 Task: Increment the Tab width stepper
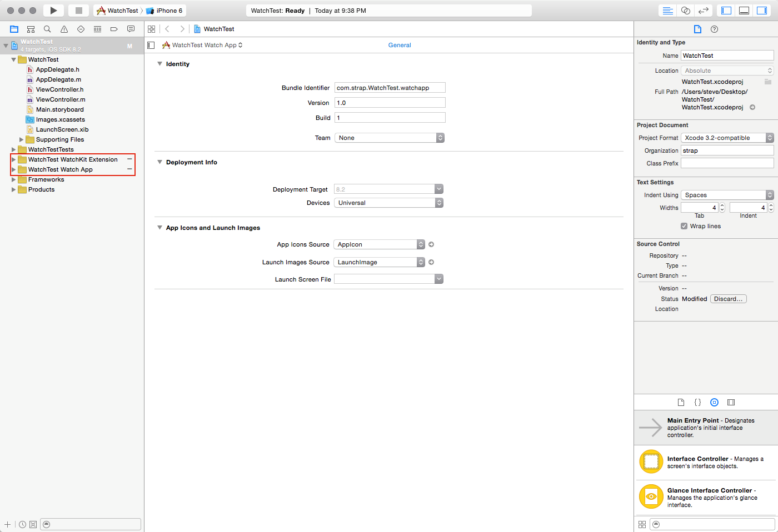coord(722,205)
